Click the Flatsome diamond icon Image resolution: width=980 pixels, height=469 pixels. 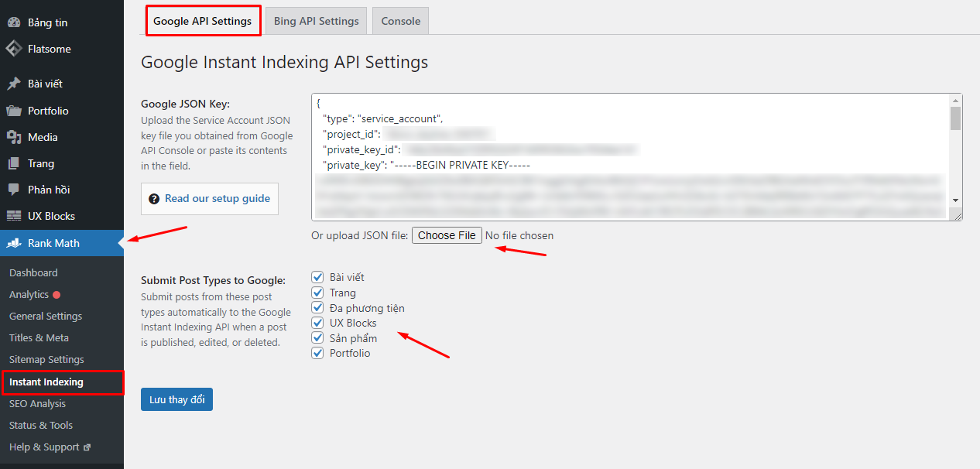tap(14, 49)
